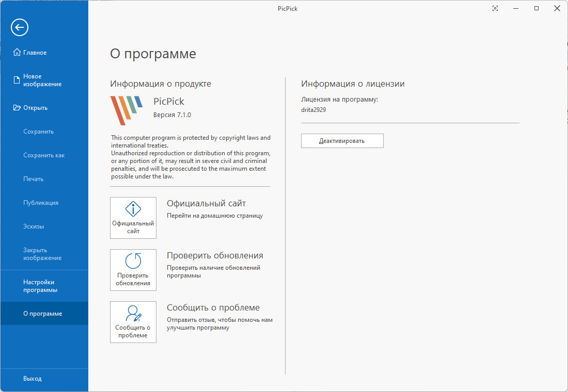Select О программе sidebar item

tap(44, 314)
